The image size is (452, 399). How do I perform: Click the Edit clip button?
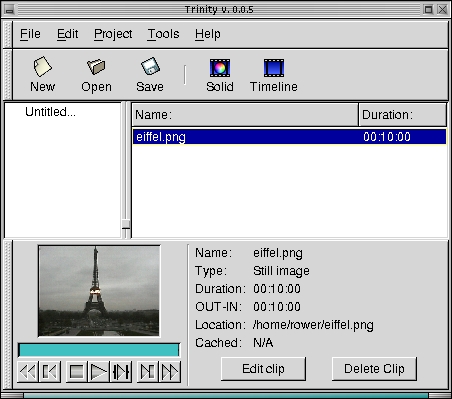point(263,369)
